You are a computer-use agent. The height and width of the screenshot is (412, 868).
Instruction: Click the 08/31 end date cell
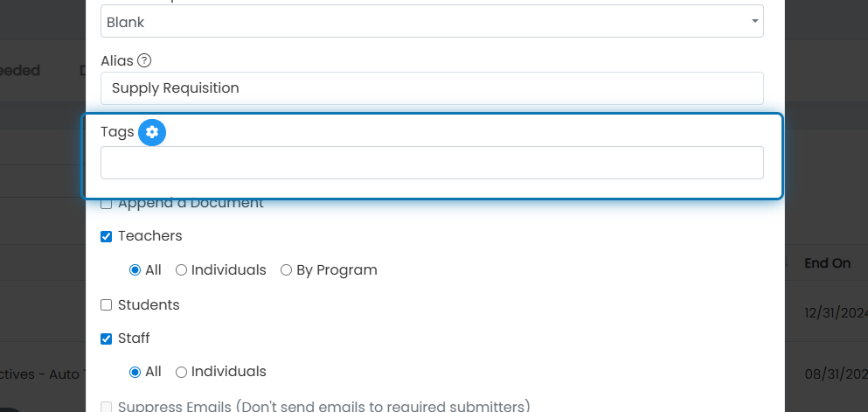point(836,374)
